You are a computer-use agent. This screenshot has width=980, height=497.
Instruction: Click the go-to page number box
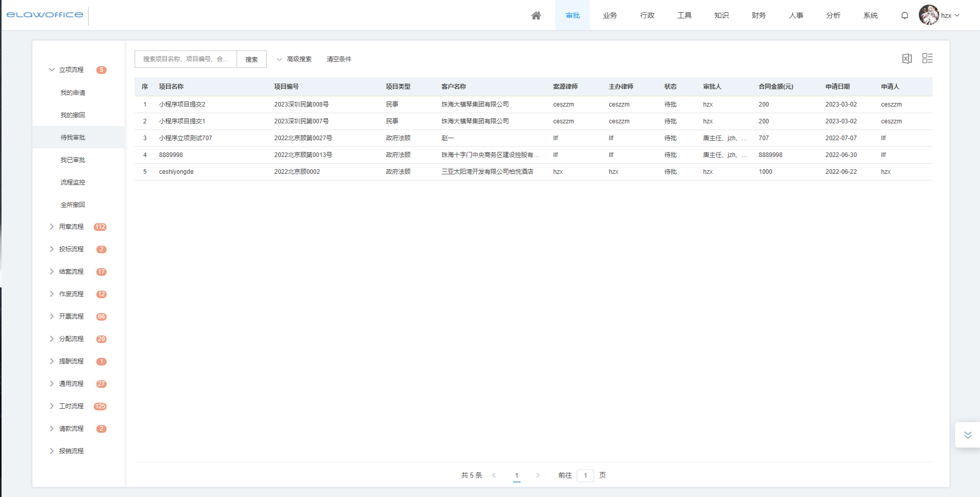pyautogui.click(x=585, y=475)
